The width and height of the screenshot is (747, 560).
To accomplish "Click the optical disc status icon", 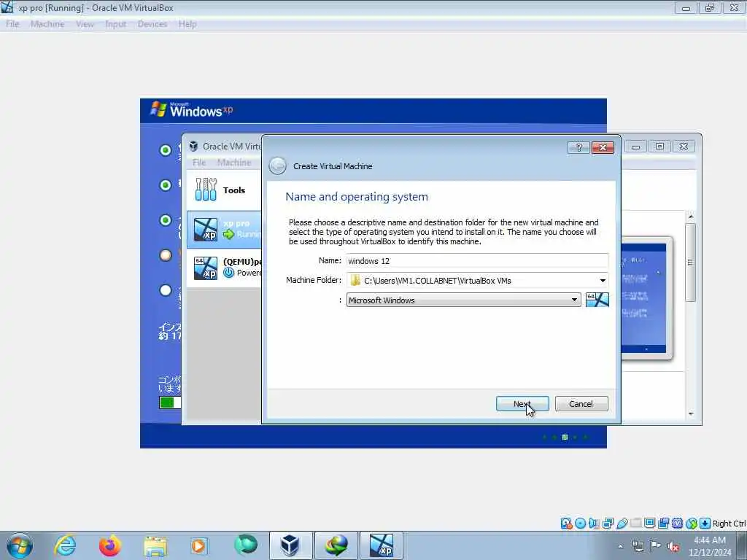I will point(580,524).
